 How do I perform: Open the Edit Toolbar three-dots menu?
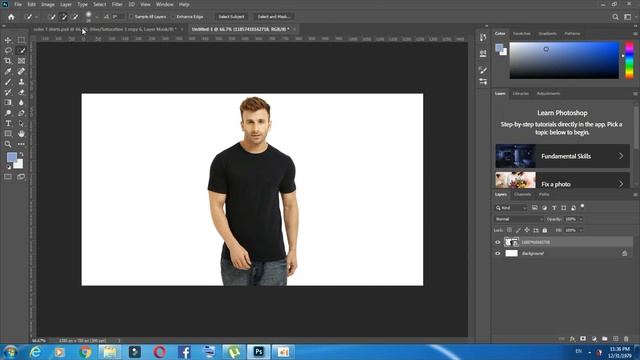[21, 144]
